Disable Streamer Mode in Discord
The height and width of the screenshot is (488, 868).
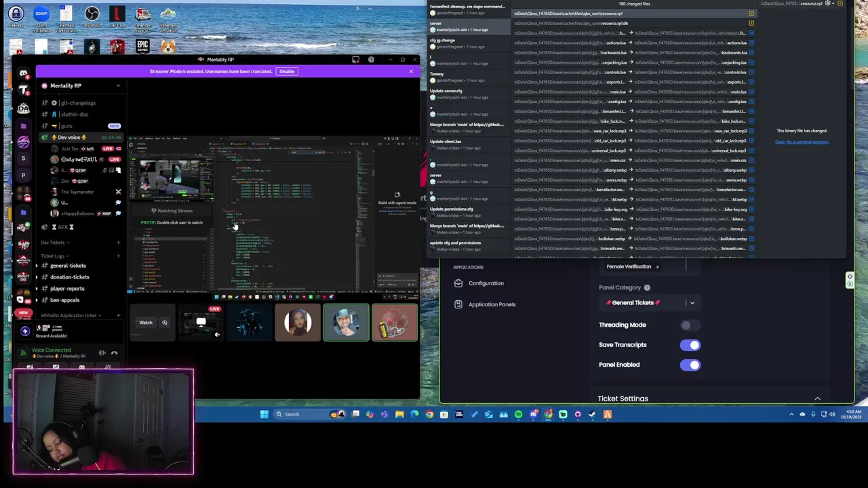287,71
